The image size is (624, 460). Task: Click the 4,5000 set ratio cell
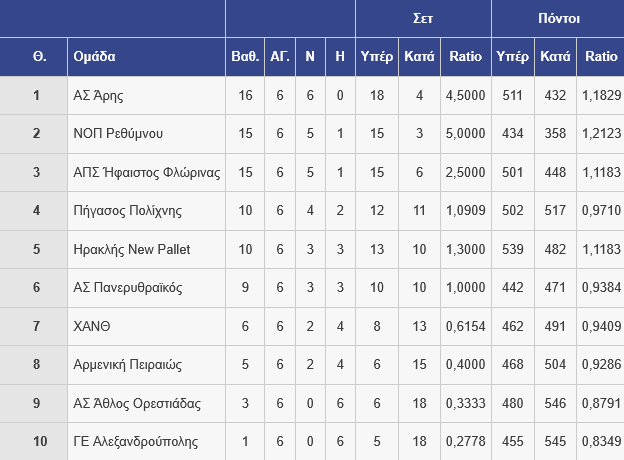pyautogui.click(x=466, y=96)
